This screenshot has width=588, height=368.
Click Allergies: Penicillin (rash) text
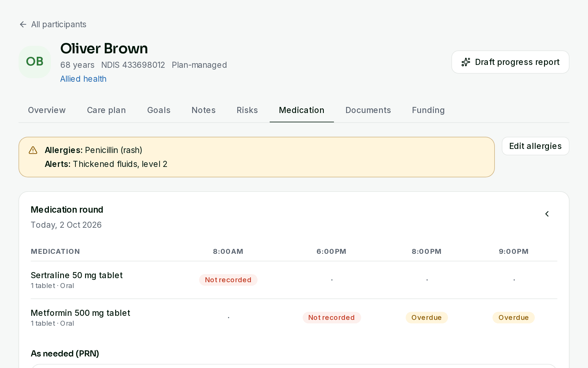pos(93,150)
